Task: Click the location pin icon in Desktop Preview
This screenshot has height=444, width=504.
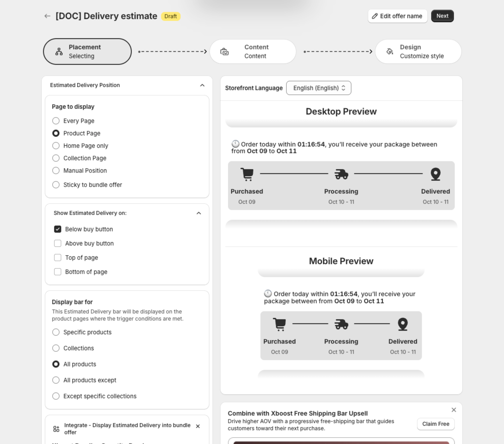Action: [x=435, y=174]
